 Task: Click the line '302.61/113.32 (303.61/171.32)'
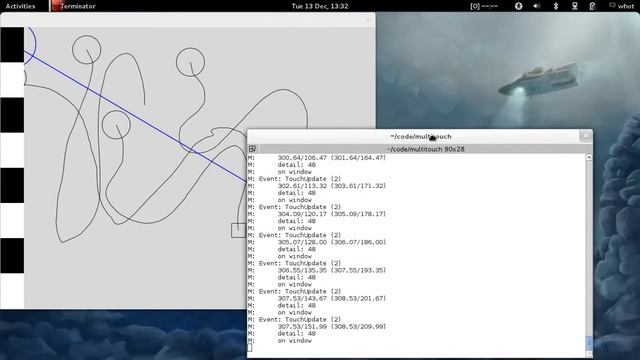point(331,186)
